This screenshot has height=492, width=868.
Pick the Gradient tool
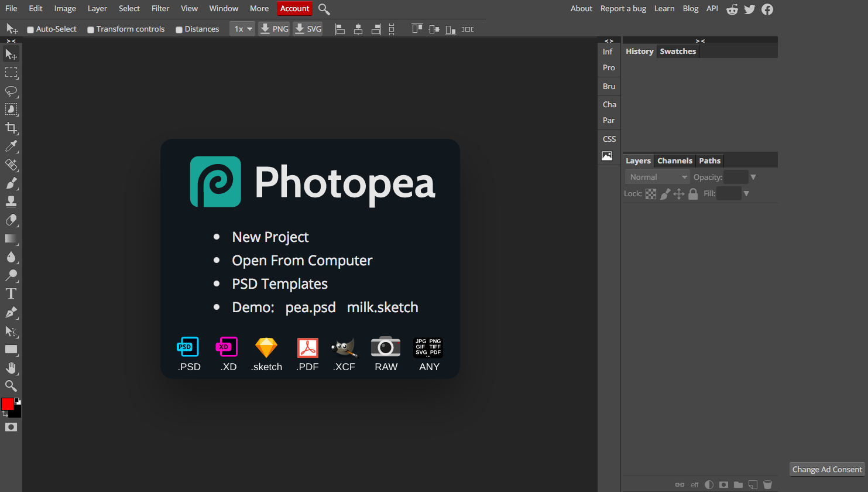point(11,238)
